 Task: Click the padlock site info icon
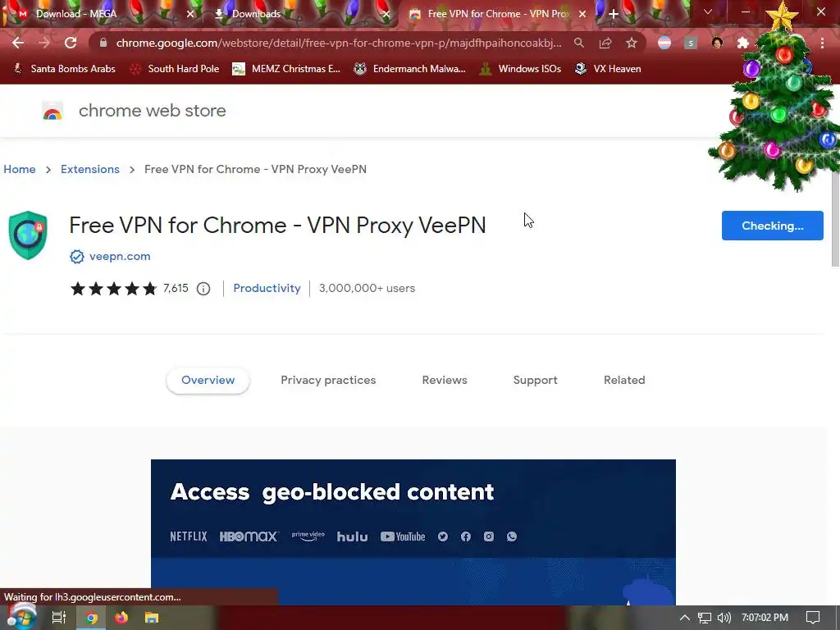pos(103,43)
